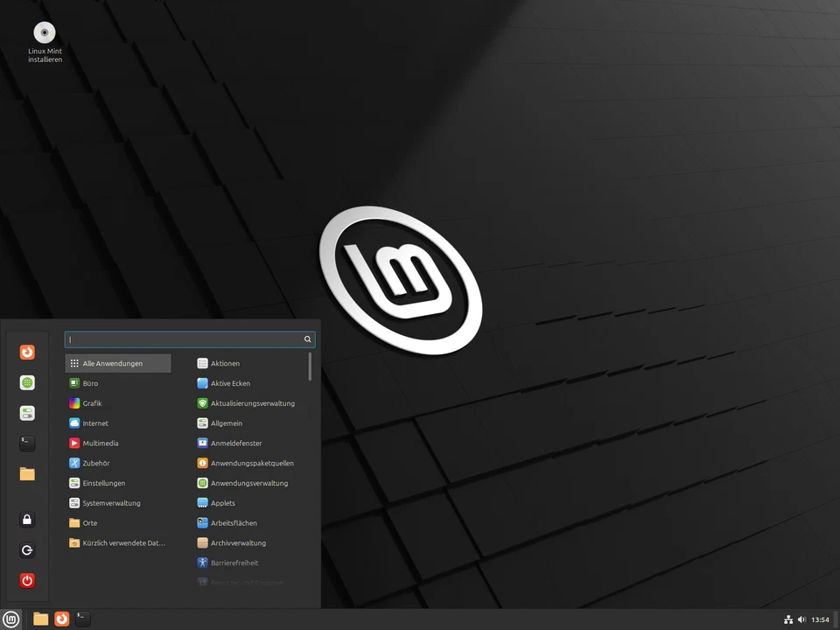This screenshot has height=630, width=840.
Task: Open Aktualisierungsverwaltung from the results list
Action: (x=253, y=402)
